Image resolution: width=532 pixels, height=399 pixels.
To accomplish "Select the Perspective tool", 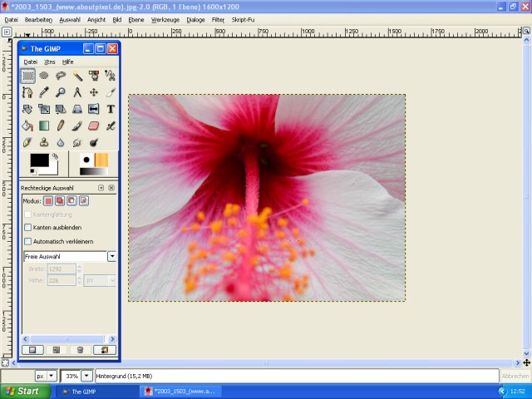I will [77, 109].
